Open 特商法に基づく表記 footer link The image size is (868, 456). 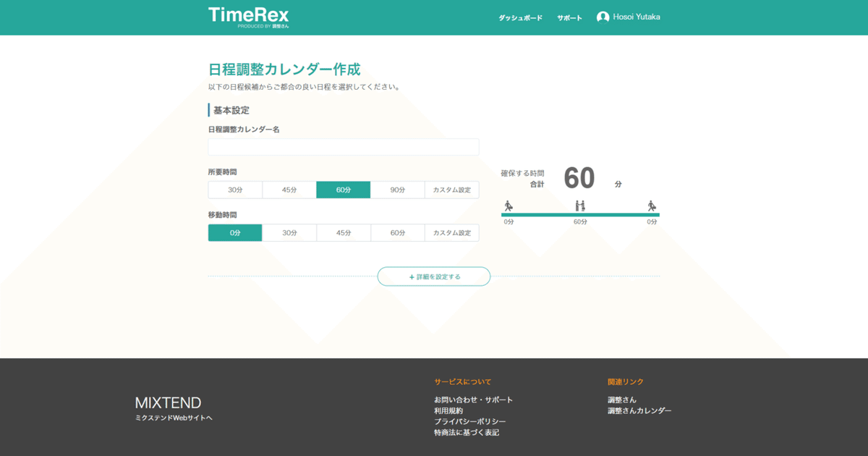click(467, 433)
